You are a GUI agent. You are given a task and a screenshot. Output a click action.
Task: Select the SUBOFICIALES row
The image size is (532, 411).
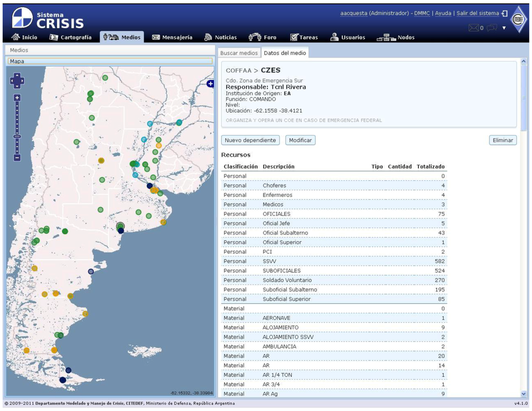coord(334,271)
